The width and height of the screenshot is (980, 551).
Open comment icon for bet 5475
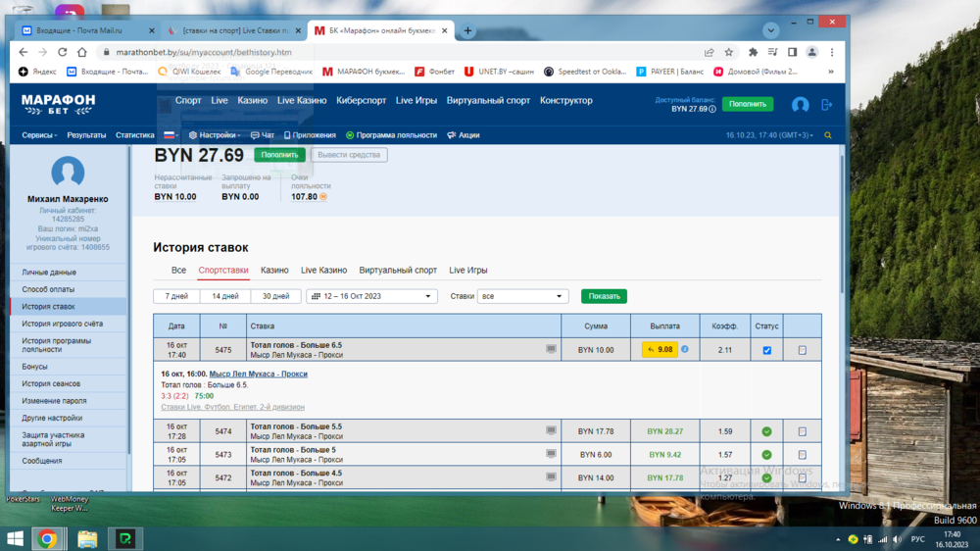click(x=551, y=349)
